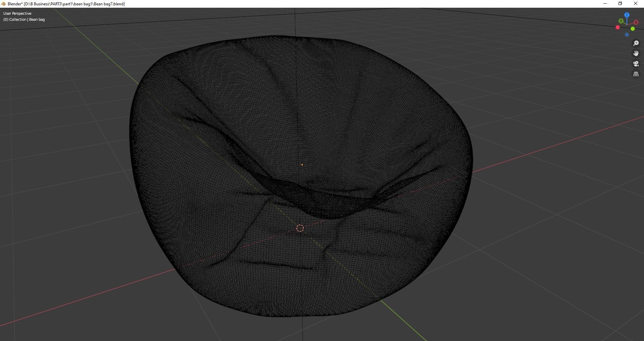This screenshot has width=644, height=341.
Task: Click the 3D cursor circle
Action: (300, 228)
